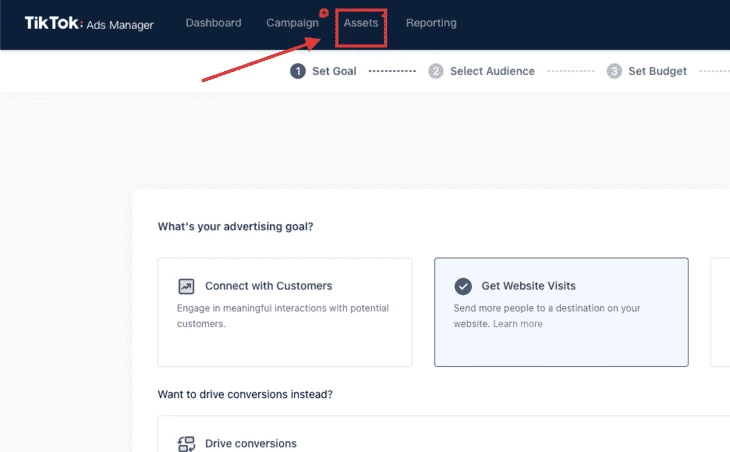Go to the Reporting tab

431,23
